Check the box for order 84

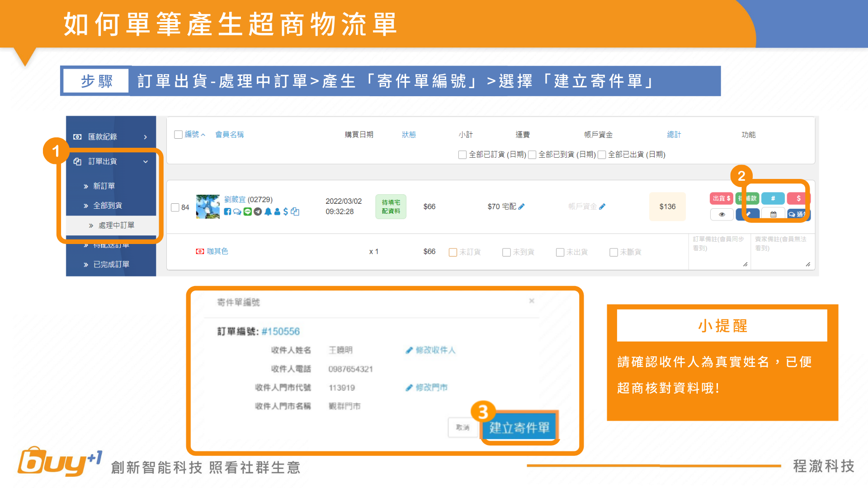(175, 207)
